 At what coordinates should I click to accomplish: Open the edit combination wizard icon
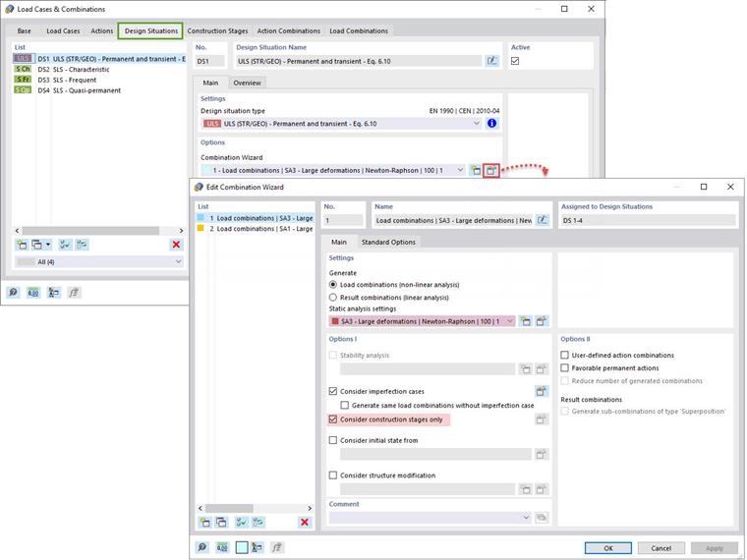click(x=491, y=171)
